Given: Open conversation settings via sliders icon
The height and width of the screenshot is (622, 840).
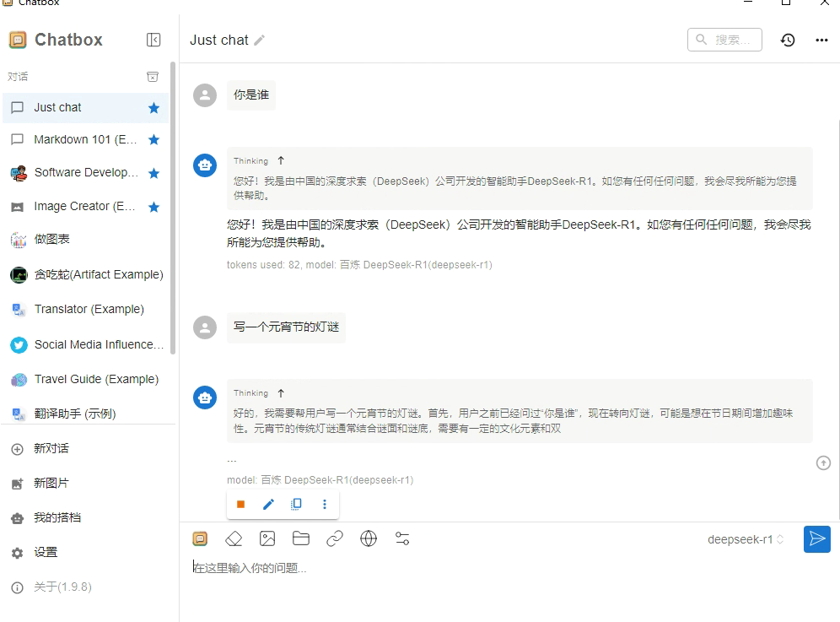Looking at the screenshot, I should [x=402, y=538].
